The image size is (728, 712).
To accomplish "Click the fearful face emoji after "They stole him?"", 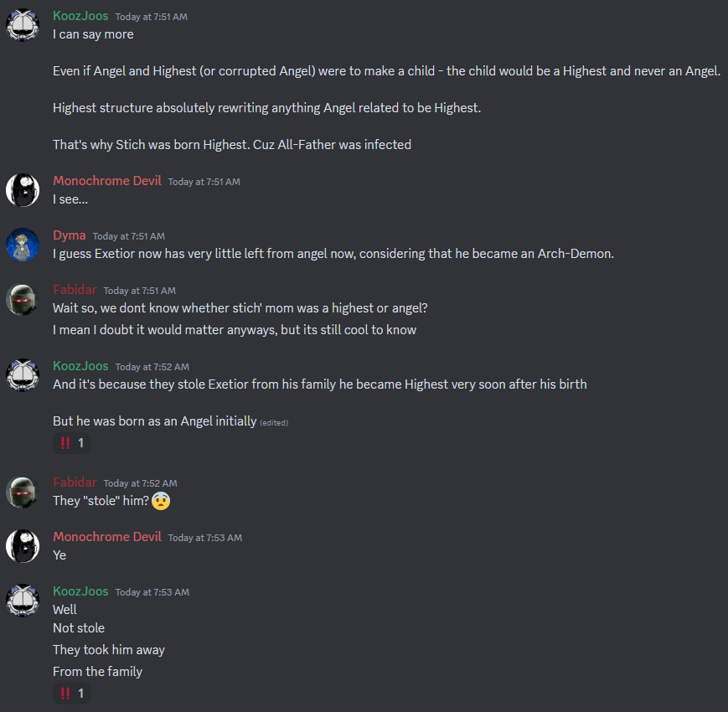I will 162,501.
